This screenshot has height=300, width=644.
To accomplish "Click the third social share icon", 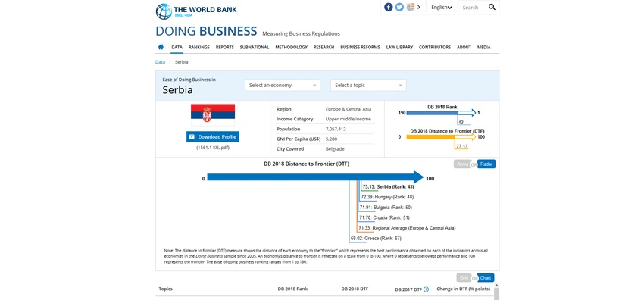I will [x=411, y=7].
